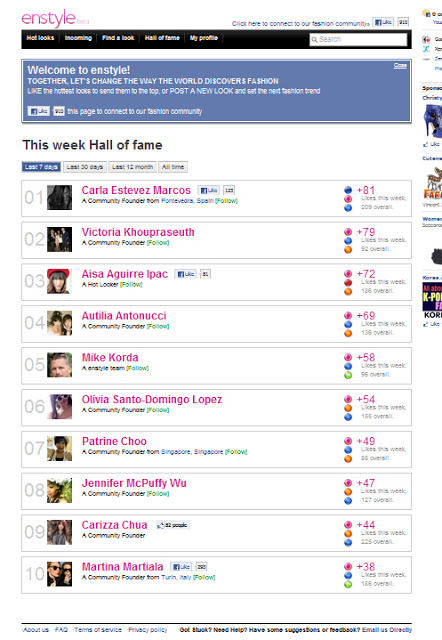The image size is (442, 640).
Task: Select the Last 12 month tab
Action: [132, 167]
